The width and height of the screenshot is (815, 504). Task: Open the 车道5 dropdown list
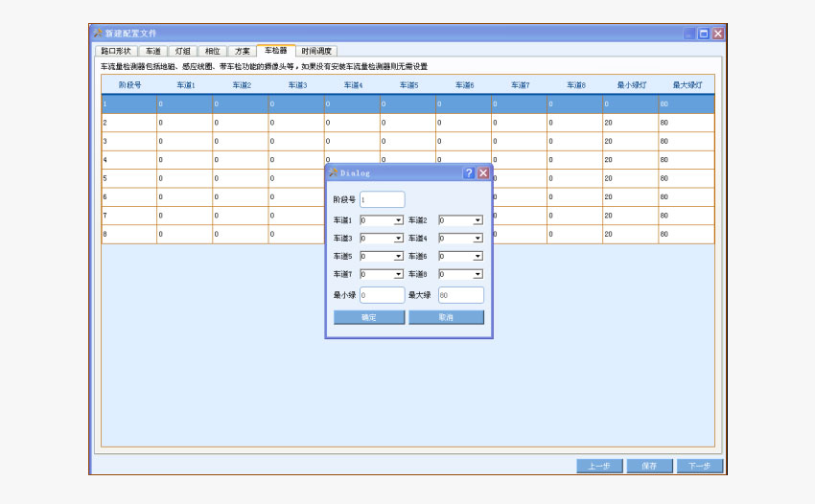point(398,257)
